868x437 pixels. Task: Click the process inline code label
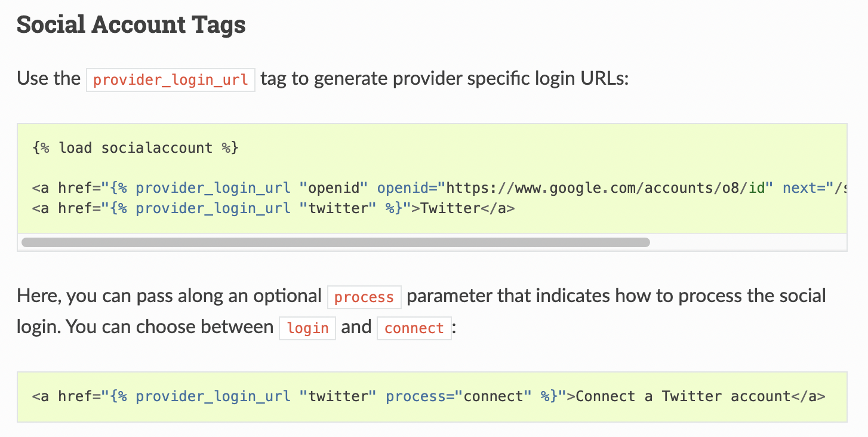coord(364,297)
